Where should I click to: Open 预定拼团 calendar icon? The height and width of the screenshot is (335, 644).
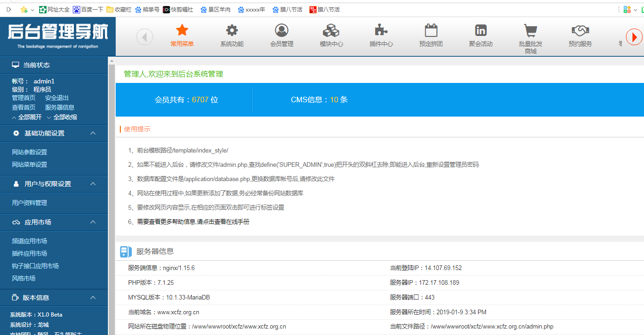[x=431, y=30]
